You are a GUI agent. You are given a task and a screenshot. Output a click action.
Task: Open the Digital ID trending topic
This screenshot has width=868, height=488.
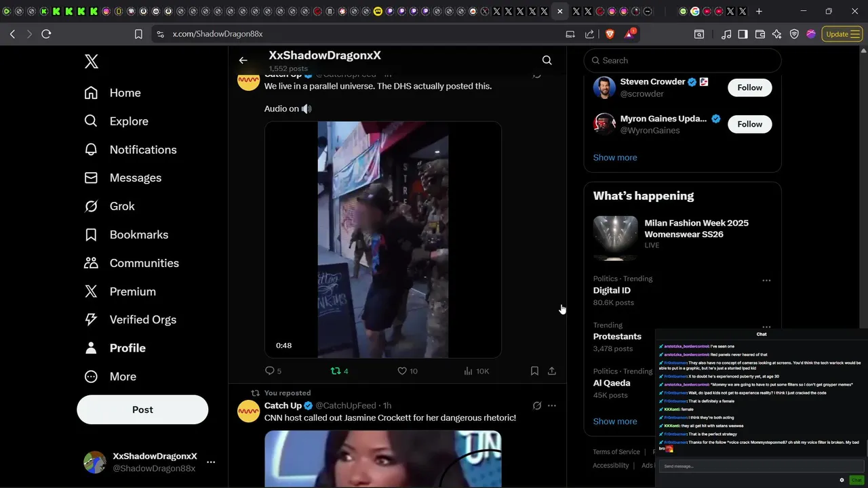[612, 290]
